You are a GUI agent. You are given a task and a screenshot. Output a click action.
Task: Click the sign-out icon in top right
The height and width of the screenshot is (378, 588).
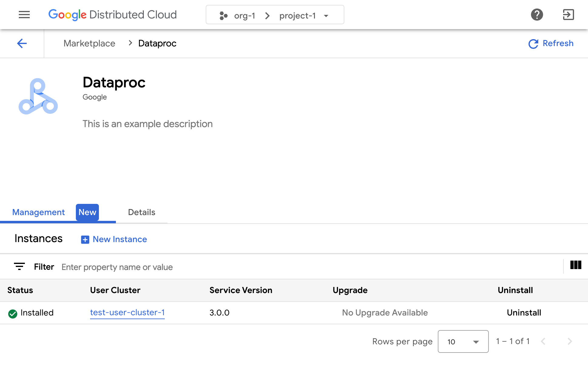click(x=569, y=14)
